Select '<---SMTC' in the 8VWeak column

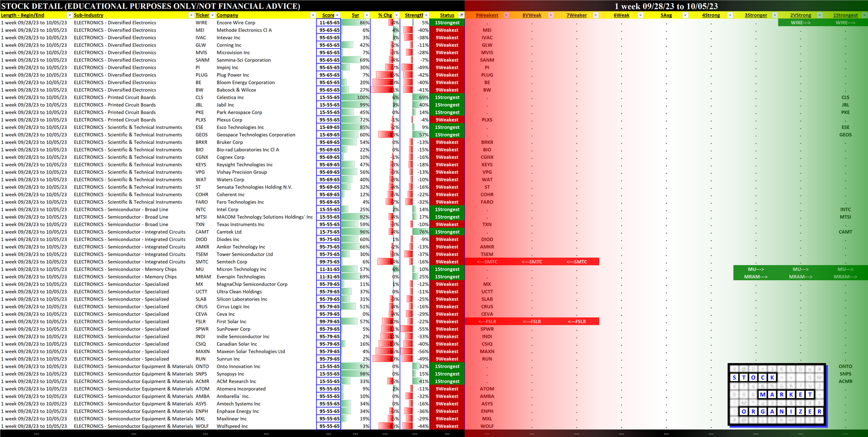tap(532, 262)
